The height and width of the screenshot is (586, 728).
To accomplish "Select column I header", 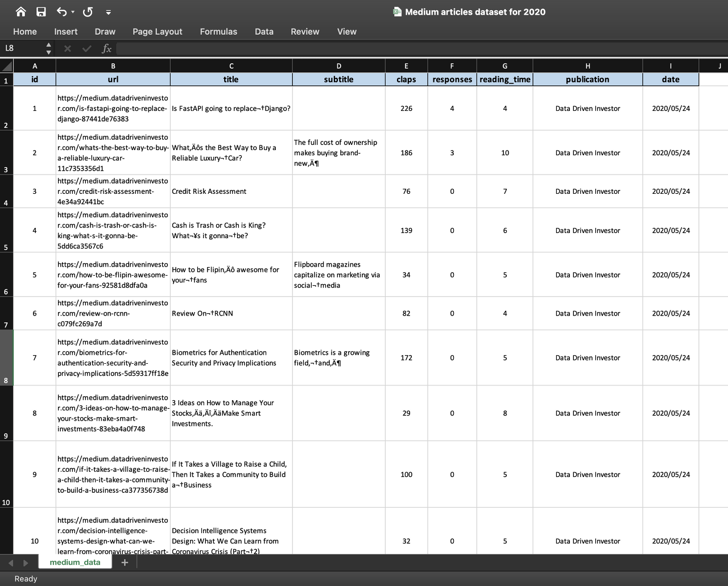I will click(x=671, y=66).
